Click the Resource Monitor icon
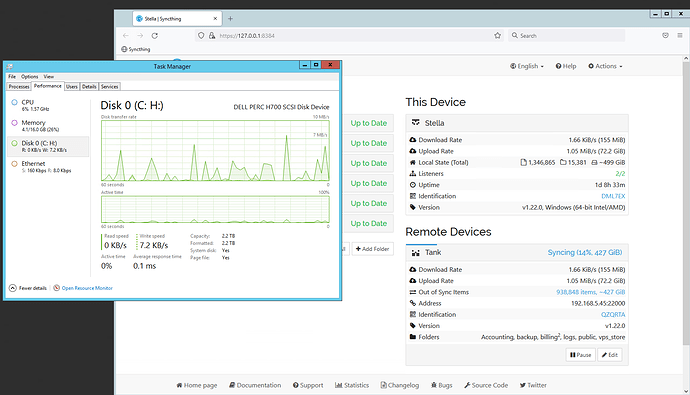 click(56, 288)
